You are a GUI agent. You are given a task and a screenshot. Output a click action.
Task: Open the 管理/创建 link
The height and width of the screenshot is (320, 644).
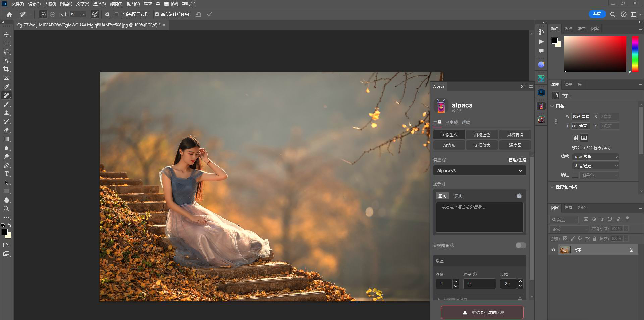[517, 160]
